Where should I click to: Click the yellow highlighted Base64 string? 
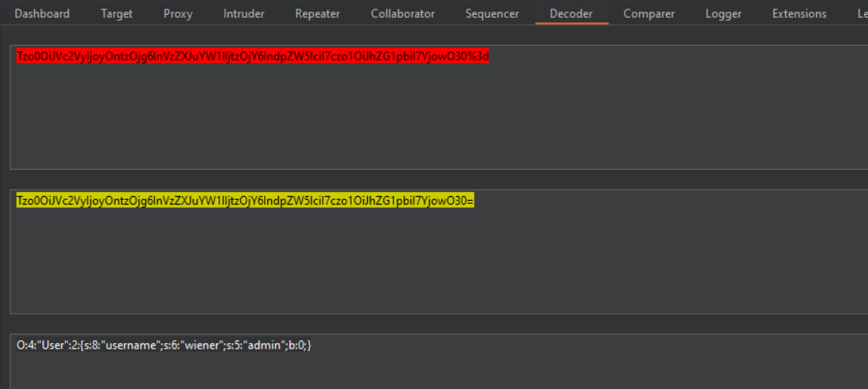click(245, 201)
